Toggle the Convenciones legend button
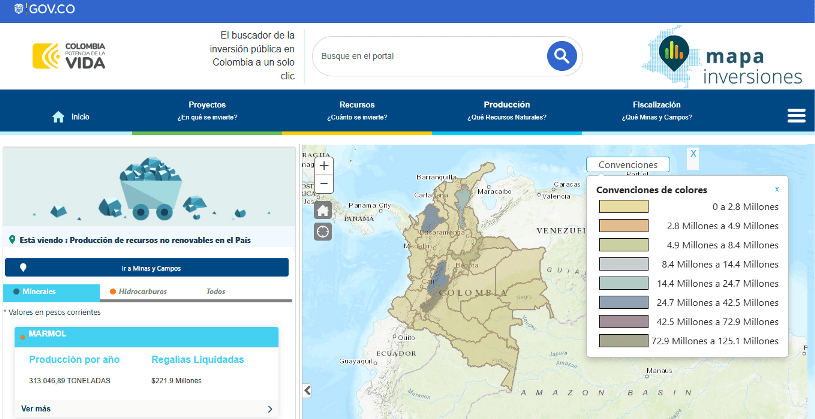Viewport: 815px width, 419px height. (627, 164)
